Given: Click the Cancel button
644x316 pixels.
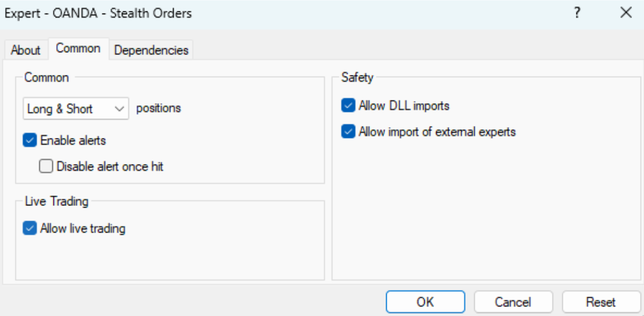Looking at the screenshot, I should pyautogui.click(x=514, y=302).
